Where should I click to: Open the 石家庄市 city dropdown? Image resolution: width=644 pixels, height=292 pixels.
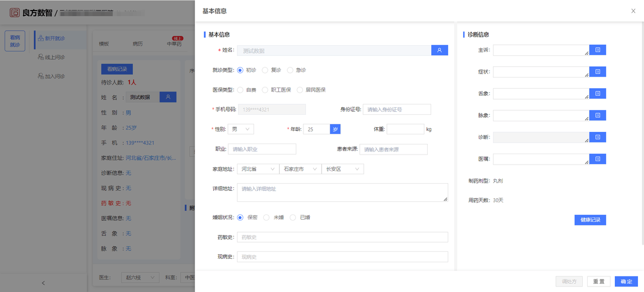click(300, 169)
